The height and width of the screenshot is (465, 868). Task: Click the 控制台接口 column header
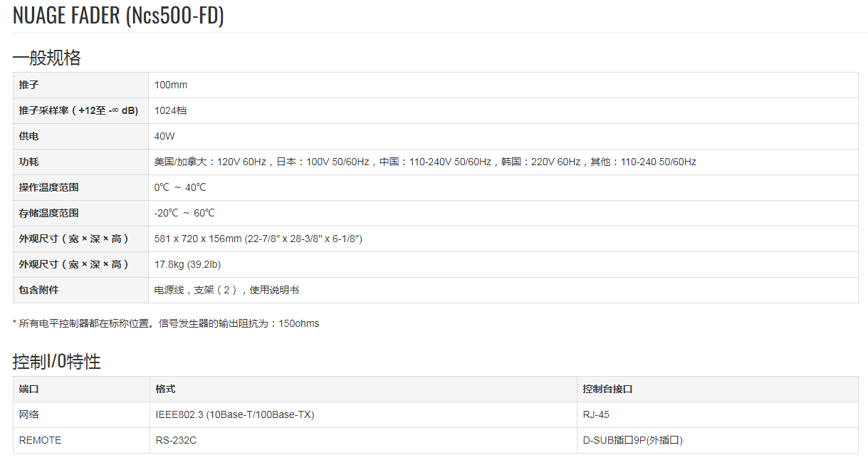click(608, 389)
